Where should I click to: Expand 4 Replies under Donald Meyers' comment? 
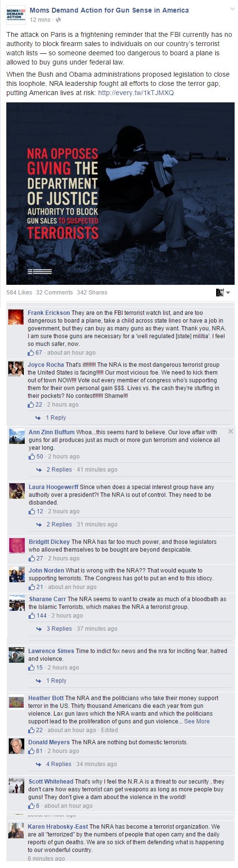pyautogui.click(x=59, y=764)
